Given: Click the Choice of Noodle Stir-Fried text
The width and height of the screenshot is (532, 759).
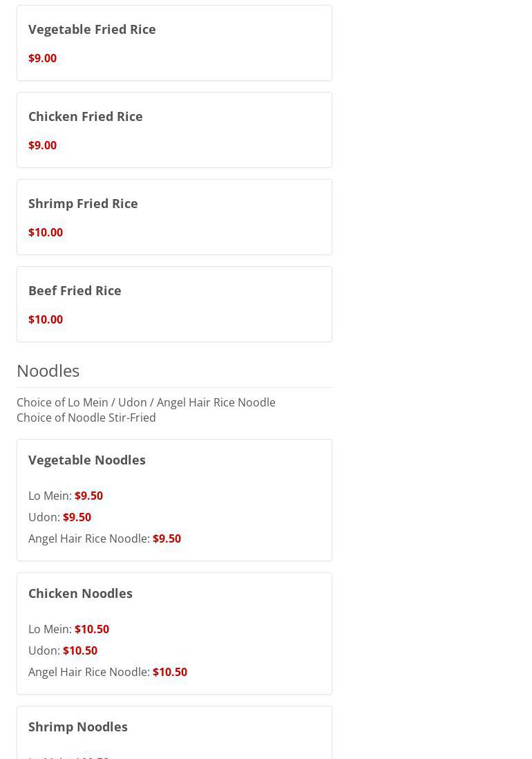Looking at the screenshot, I should coord(86,418).
